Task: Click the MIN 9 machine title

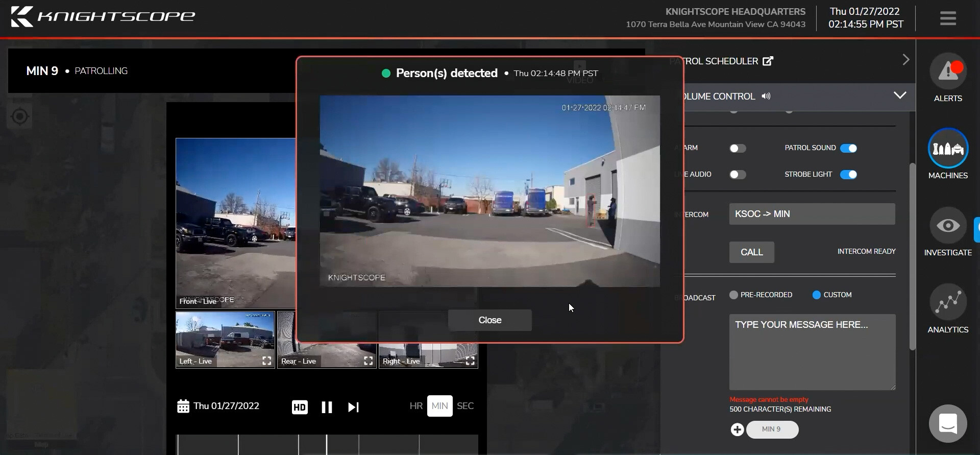Action: [x=42, y=71]
